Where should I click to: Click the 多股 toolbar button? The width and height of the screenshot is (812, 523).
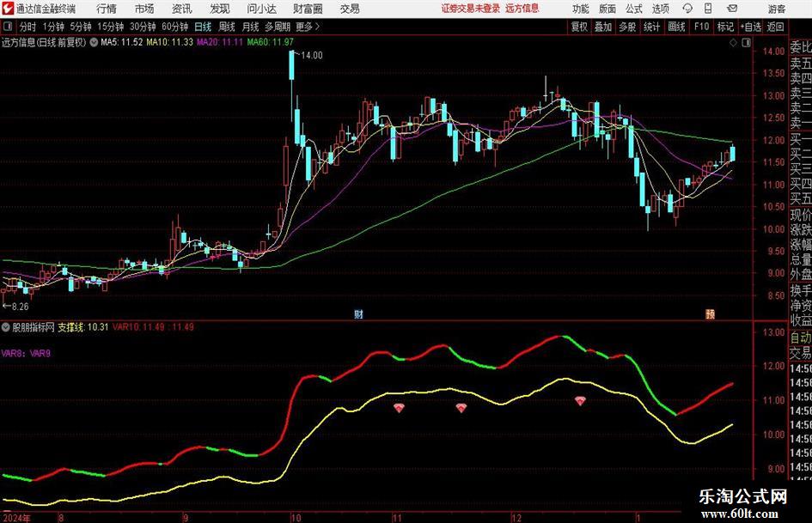click(627, 27)
